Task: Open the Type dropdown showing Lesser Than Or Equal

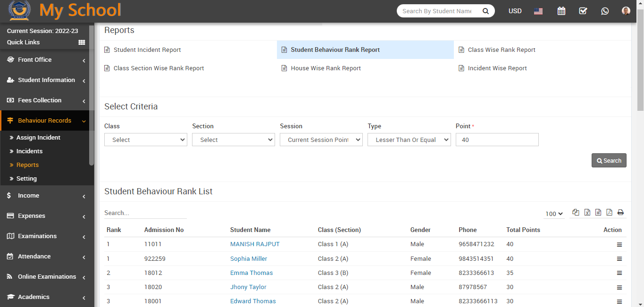Action: (x=409, y=140)
